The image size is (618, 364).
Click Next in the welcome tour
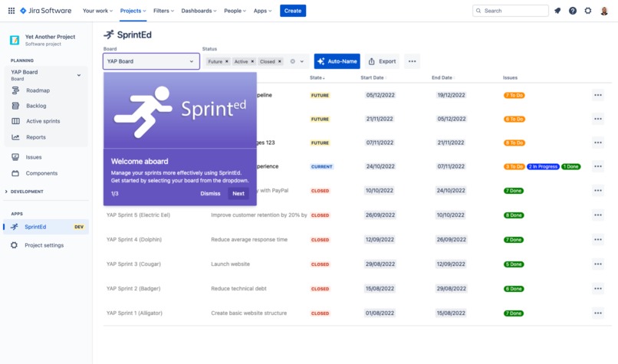point(238,193)
